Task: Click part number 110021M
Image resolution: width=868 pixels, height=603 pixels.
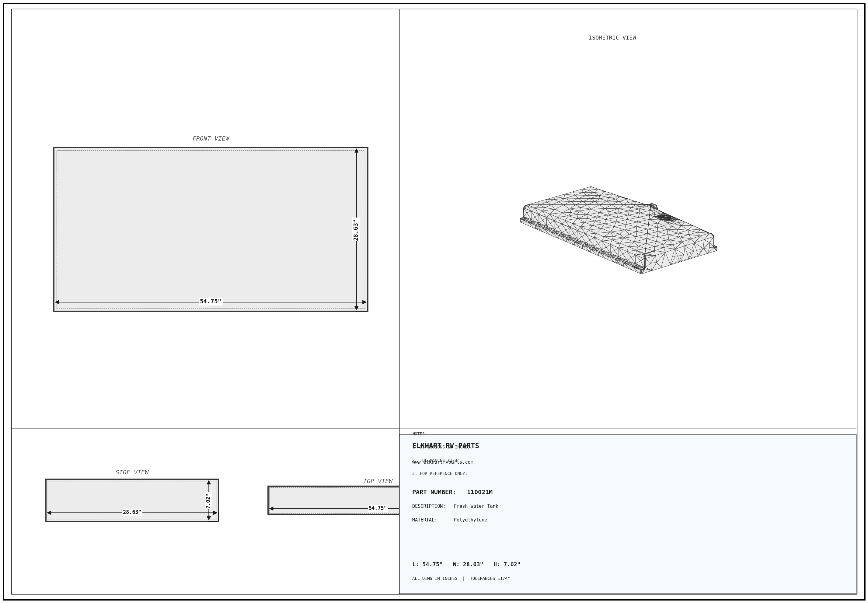Action: click(x=480, y=492)
